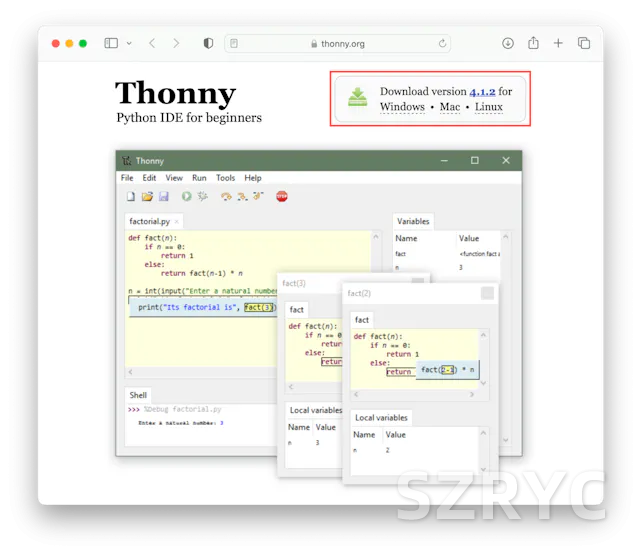Click the green download arrow icon
This screenshot has height=555, width=641.
(357, 98)
